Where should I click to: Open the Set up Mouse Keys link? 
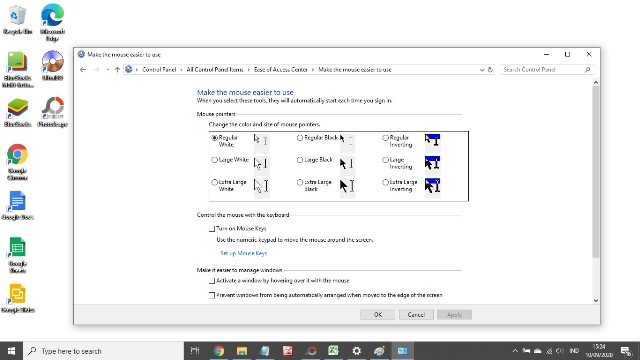click(x=244, y=253)
